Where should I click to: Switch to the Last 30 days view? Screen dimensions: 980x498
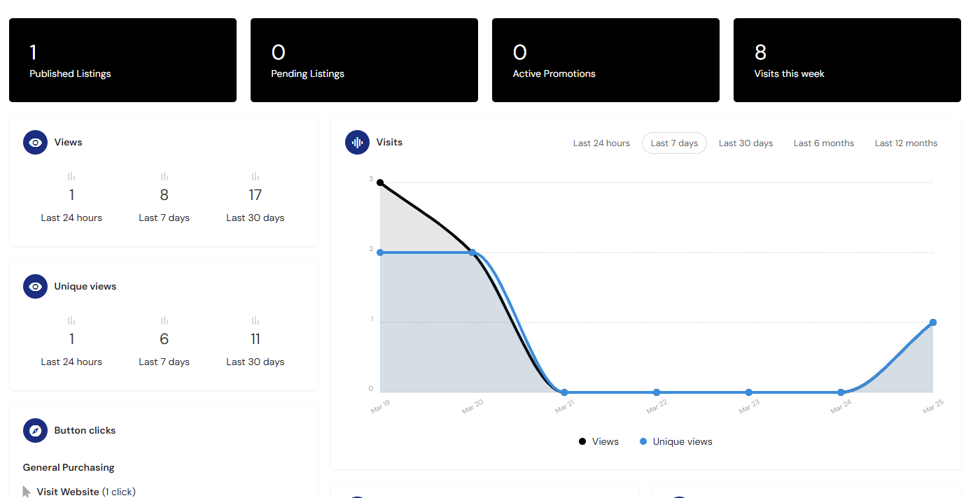(745, 143)
